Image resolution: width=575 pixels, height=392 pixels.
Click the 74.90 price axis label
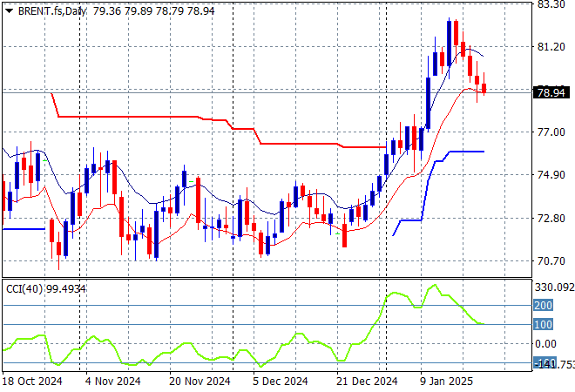(551, 175)
